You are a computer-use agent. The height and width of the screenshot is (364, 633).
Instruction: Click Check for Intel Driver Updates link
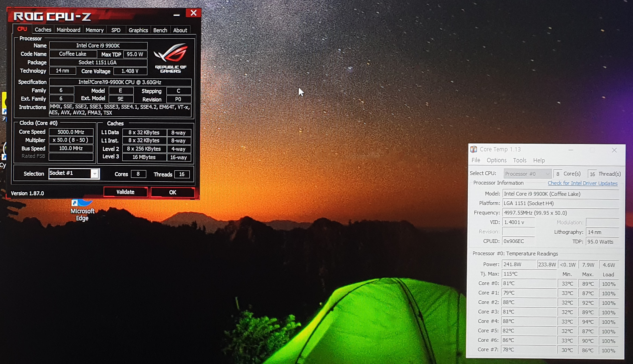click(x=582, y=183)
